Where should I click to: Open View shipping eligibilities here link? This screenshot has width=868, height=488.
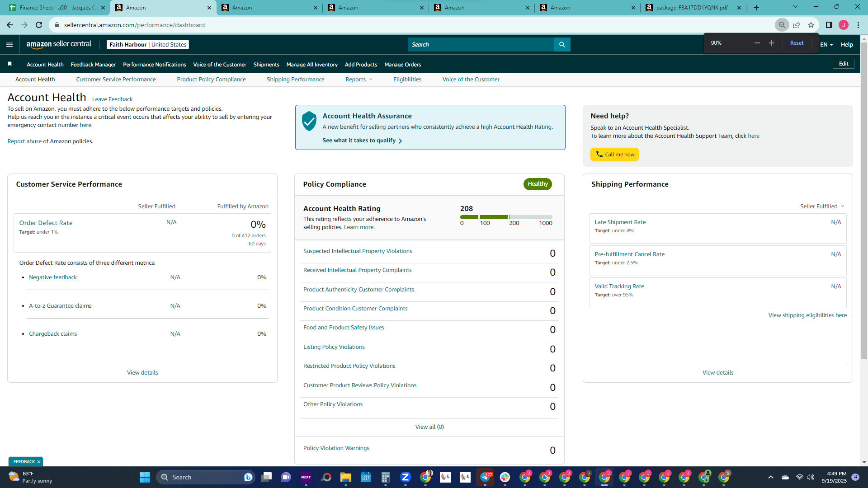[x=807, y=315]
